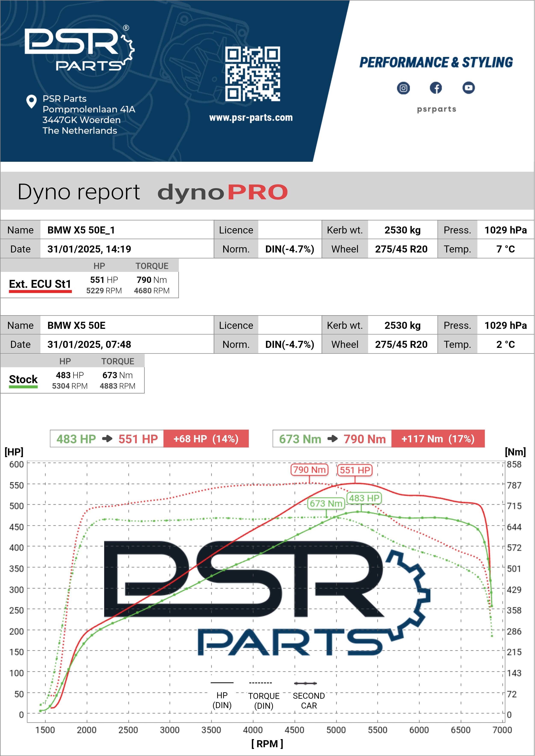Click the 483 HP green chart label
The width and height of the screenshot is (535, 756).
tap(364, 498)
